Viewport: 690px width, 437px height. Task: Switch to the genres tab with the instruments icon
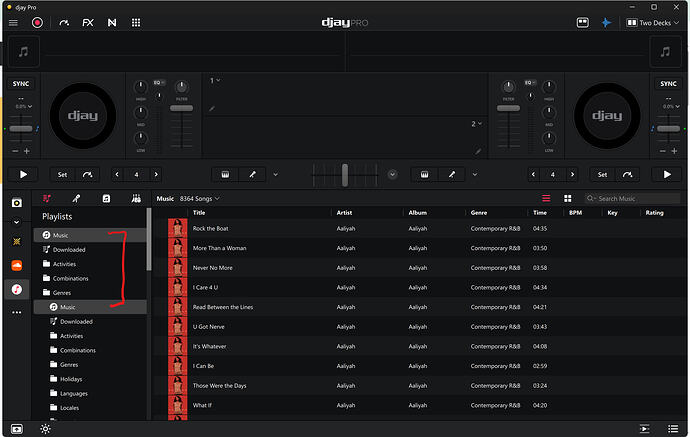pos(136,198)
